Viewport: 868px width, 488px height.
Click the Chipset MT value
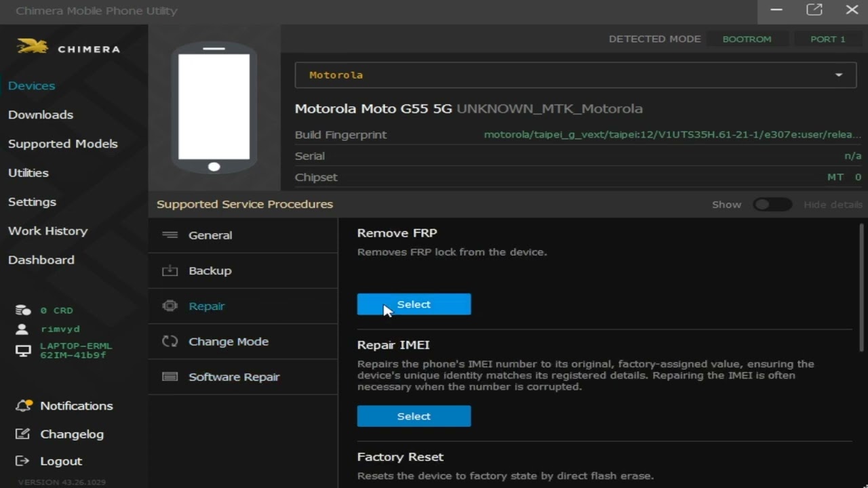point(844,177)
